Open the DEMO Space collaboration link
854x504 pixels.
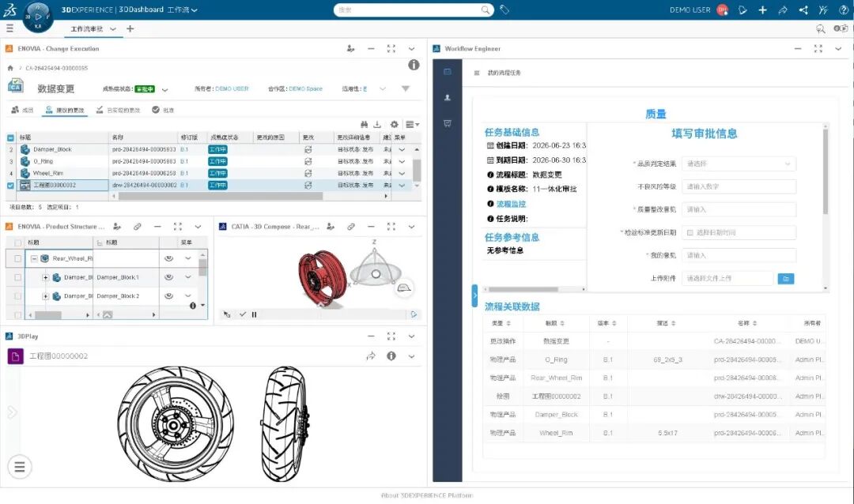click(x=305, y=88)
